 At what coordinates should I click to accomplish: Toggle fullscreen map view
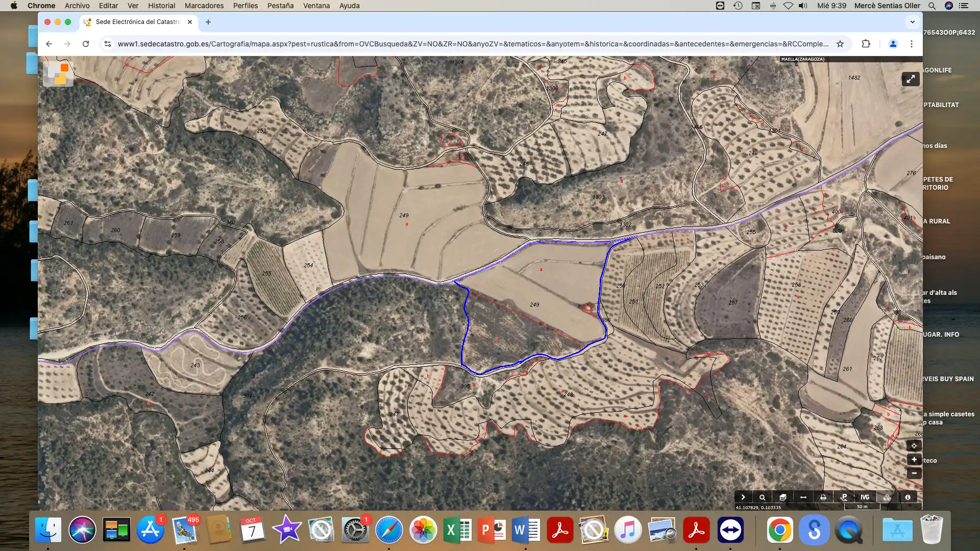click(x=911, y=79)
